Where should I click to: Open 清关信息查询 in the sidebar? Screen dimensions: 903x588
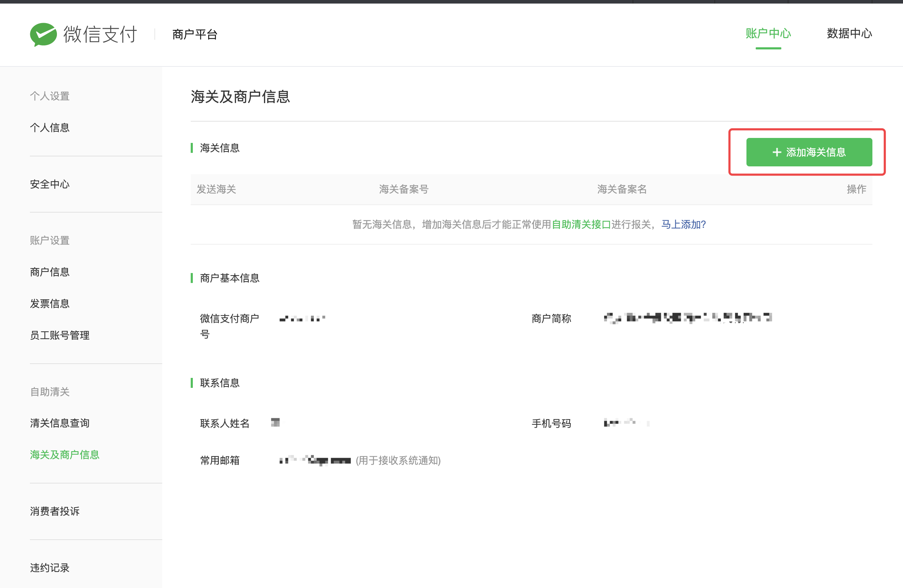pos(59,423)
